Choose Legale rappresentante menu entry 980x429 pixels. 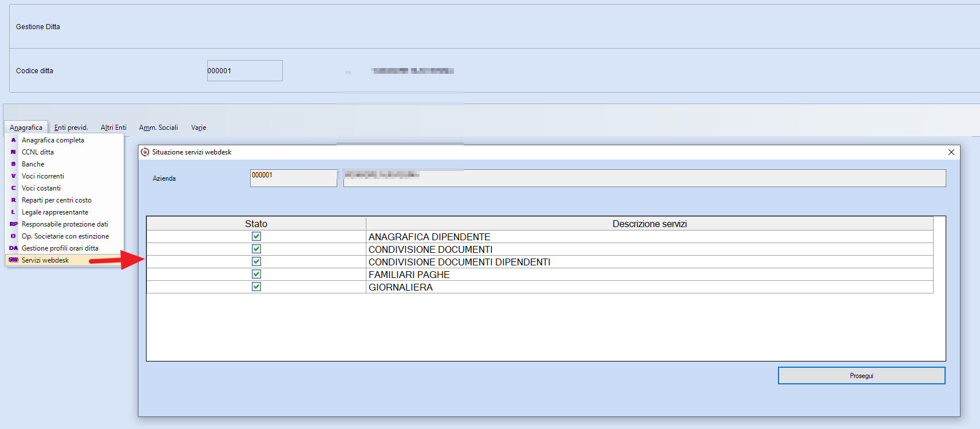click(x=64, y=212)
